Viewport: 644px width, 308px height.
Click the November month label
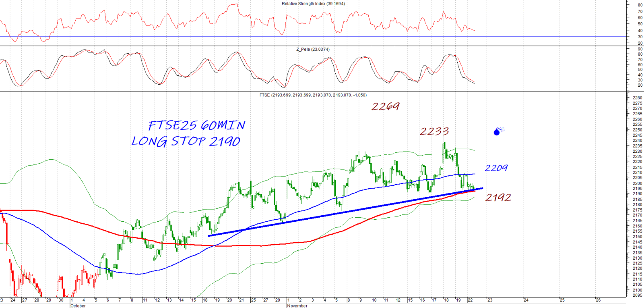(x=297, y=306)
